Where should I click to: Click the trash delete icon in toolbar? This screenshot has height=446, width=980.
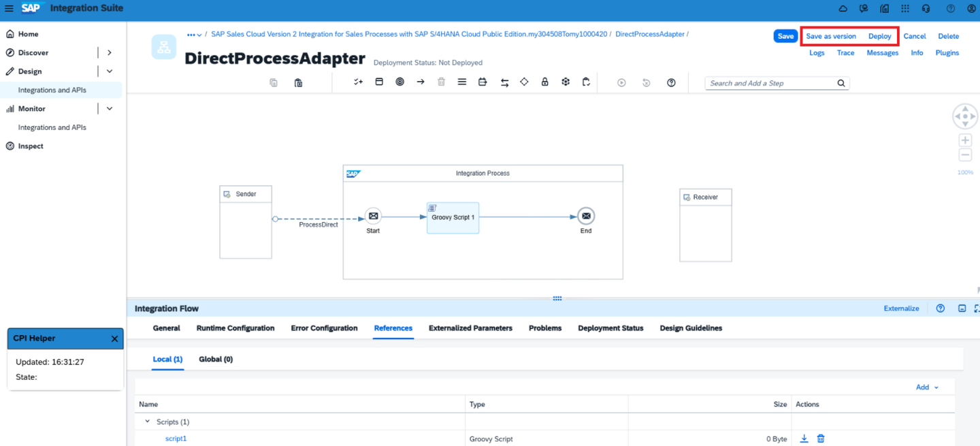coord(441,82)
